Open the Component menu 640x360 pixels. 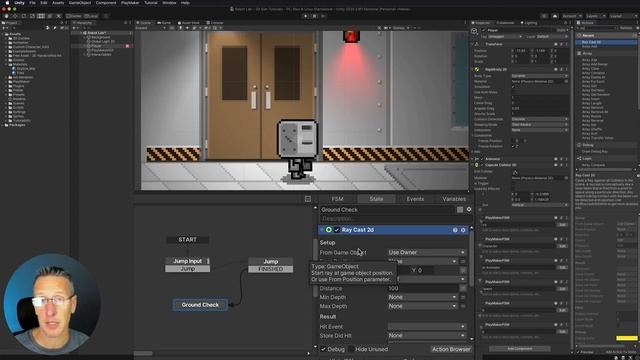[106, 3]
